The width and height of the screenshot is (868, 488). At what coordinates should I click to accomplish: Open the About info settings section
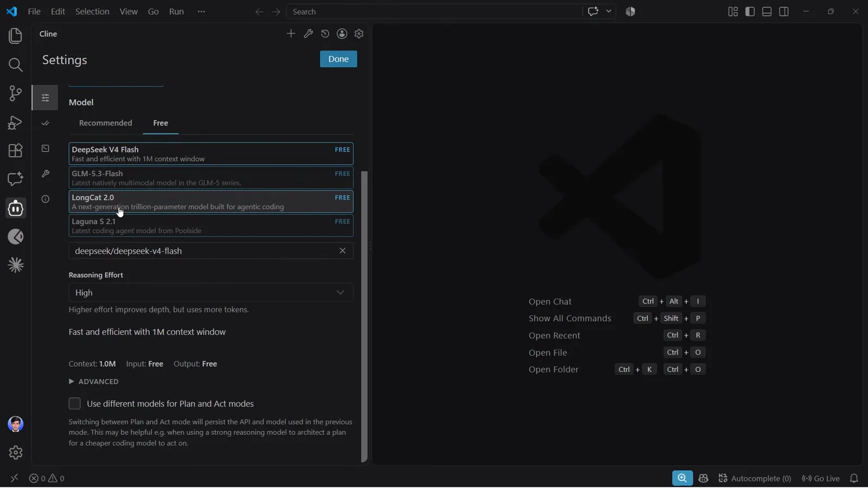[x=46, y=200]
